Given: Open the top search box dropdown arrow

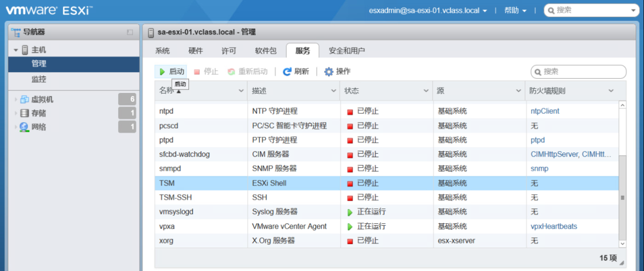Looking at the screenshot, I should [x=633, y=11].
